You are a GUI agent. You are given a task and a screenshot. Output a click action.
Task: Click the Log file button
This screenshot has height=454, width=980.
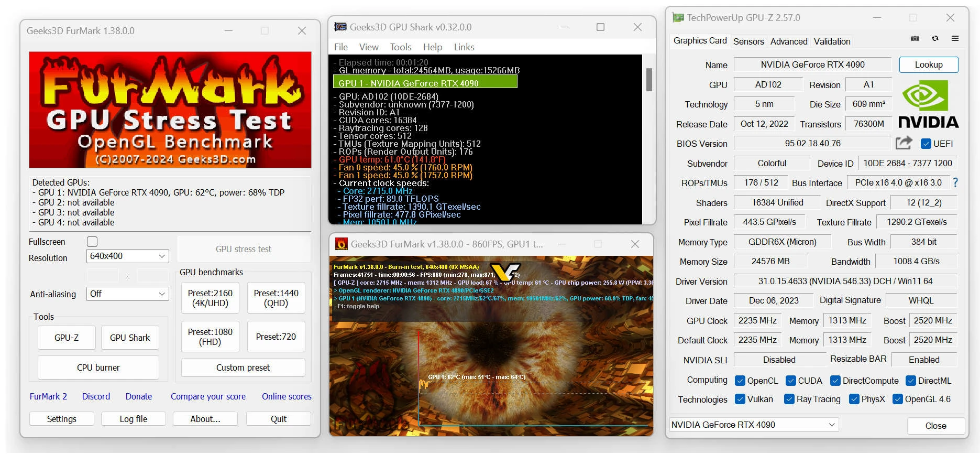coord(134,419)
